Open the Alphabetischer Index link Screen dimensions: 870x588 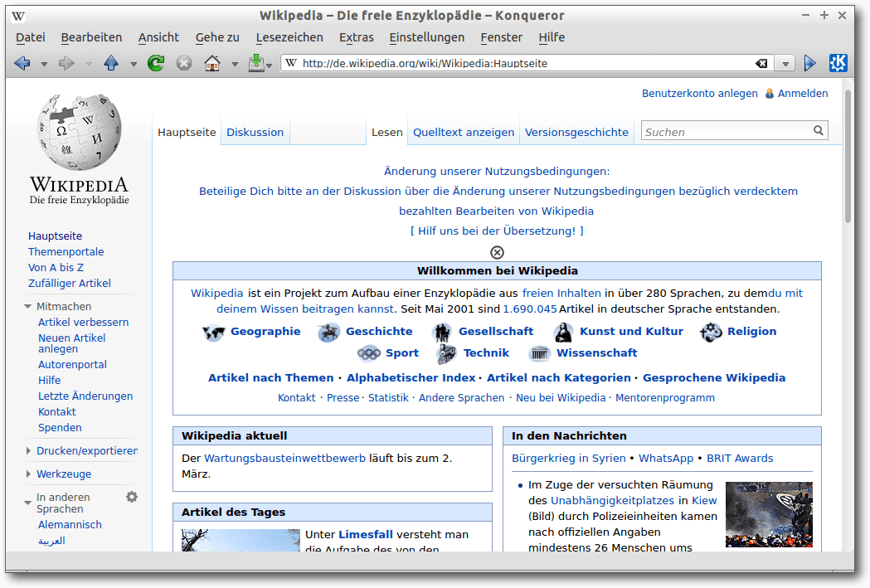tap(411, 377)
